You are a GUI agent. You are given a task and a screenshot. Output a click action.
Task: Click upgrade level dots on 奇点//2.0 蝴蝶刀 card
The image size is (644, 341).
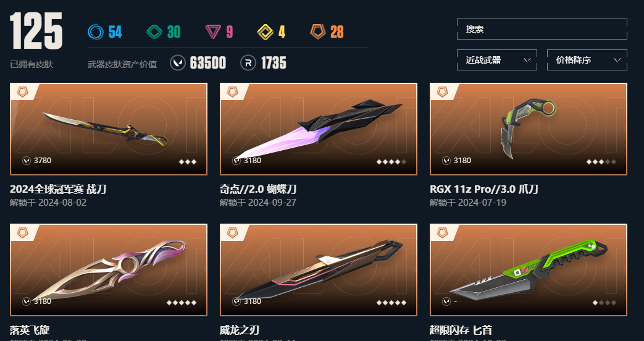click(x=391, y=162)
